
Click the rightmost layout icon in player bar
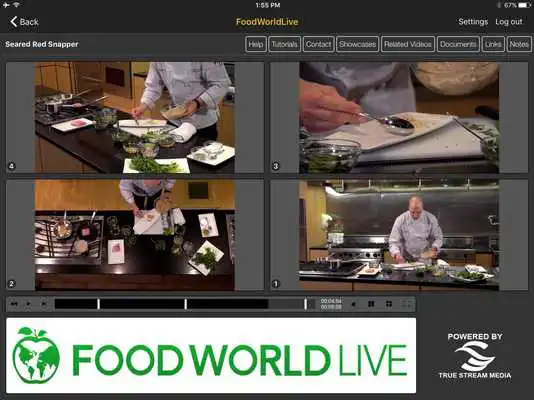[x=406, y=304]
